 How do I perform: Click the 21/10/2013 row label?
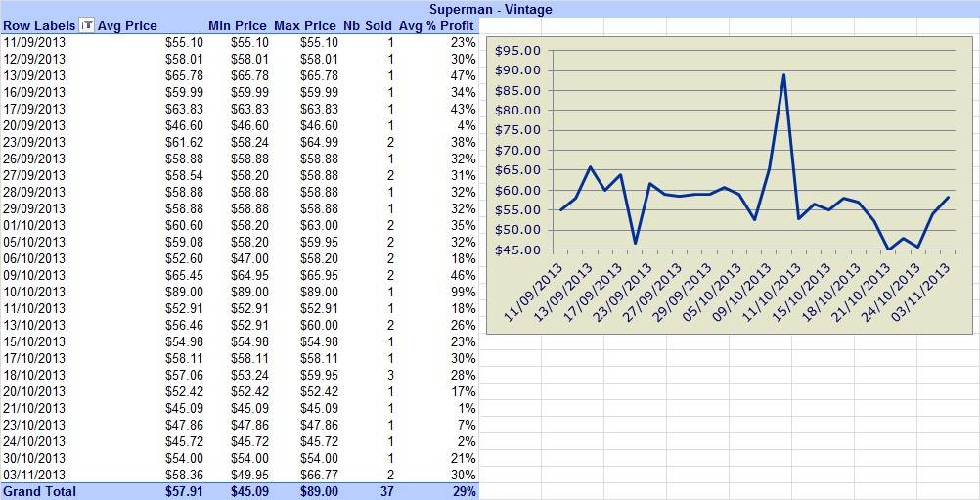point(34,408)
